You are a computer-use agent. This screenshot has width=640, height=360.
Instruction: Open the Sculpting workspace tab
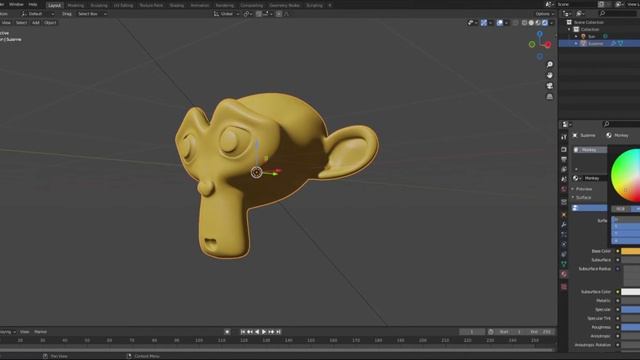[99, 5]
